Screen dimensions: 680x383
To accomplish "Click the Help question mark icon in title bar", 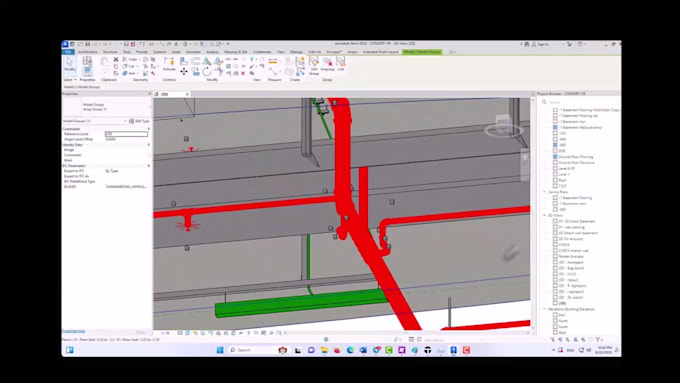I will pos(580,44).
